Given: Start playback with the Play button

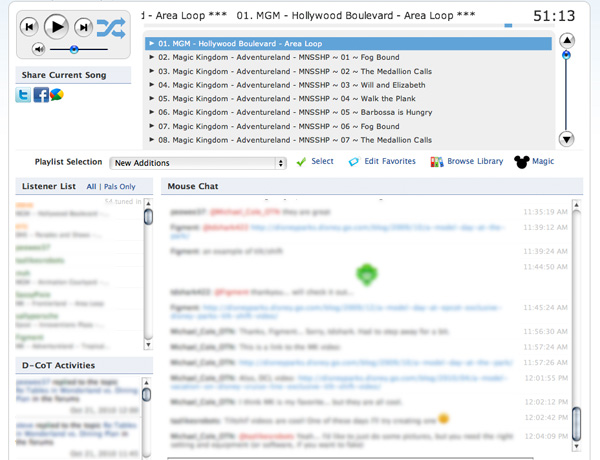Looking at the screenshot, I should 56,27.
